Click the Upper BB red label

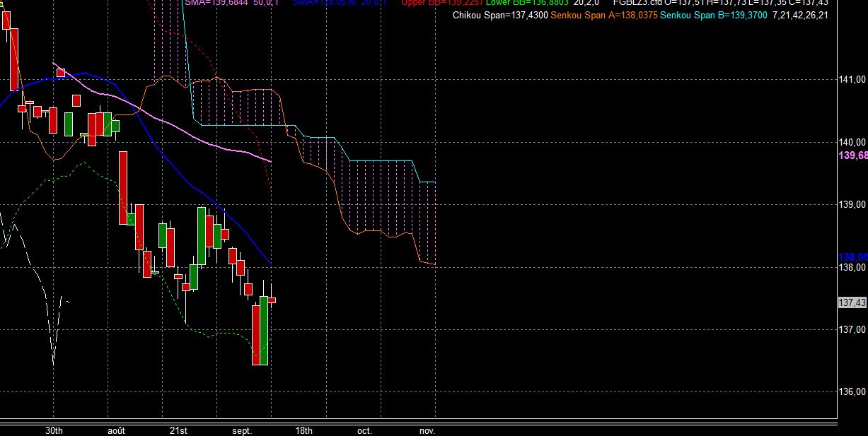[442, 3]
